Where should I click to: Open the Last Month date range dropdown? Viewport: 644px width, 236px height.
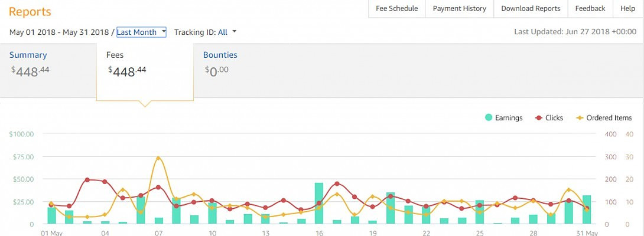point(141,32)
